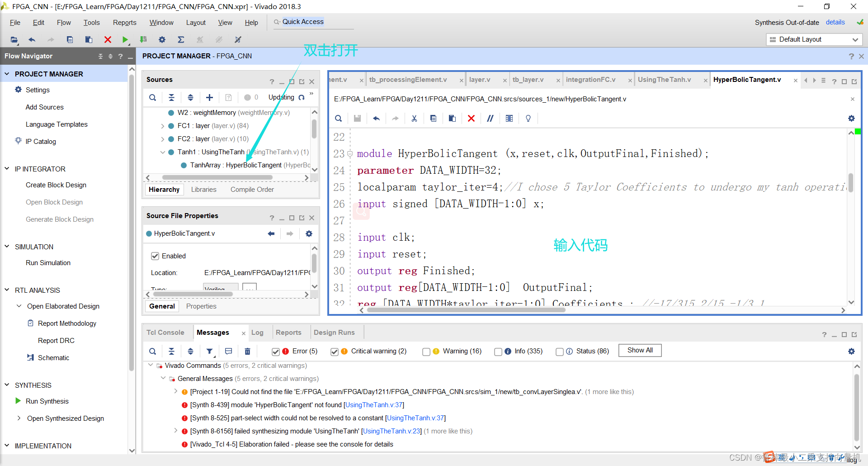Image resolution: width=868 pixels, height=466 pixels.
Task: Enable Warning (16) messages checkbox
Action: pyautogui.click(x=426, y=352)
